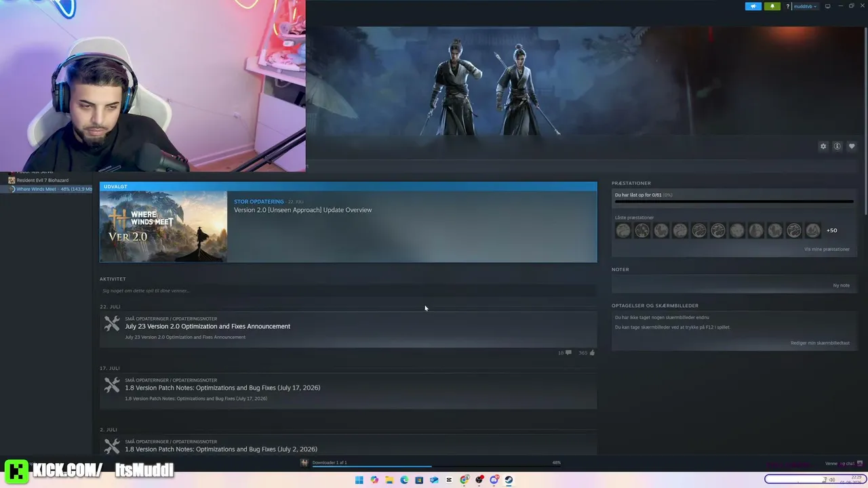Select the first locked achievement icon

click(x=623, y=230)
